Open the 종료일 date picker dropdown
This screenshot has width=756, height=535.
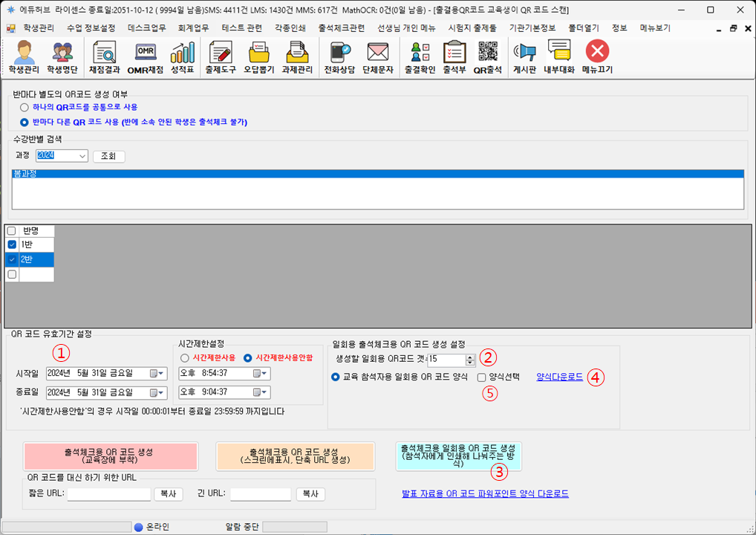161,392
